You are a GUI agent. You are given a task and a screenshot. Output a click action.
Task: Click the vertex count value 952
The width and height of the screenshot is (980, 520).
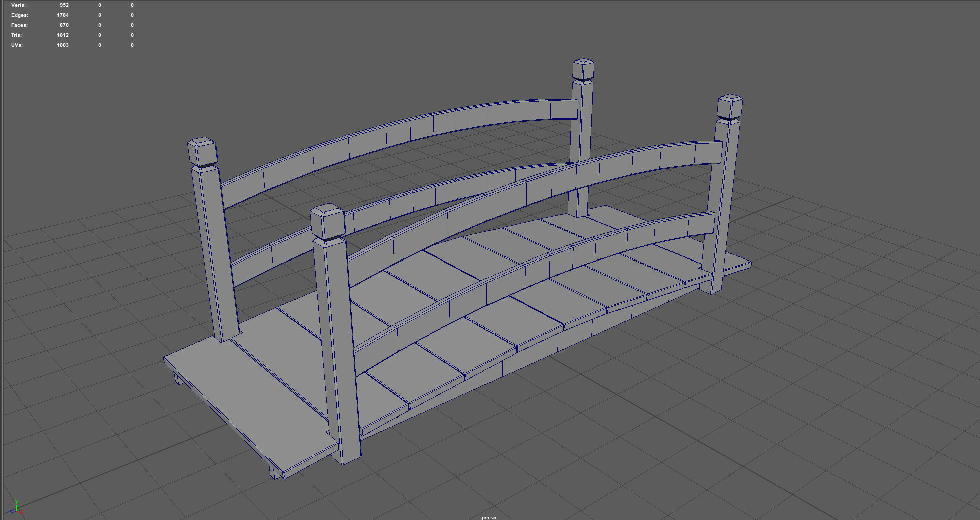(64, 5)
